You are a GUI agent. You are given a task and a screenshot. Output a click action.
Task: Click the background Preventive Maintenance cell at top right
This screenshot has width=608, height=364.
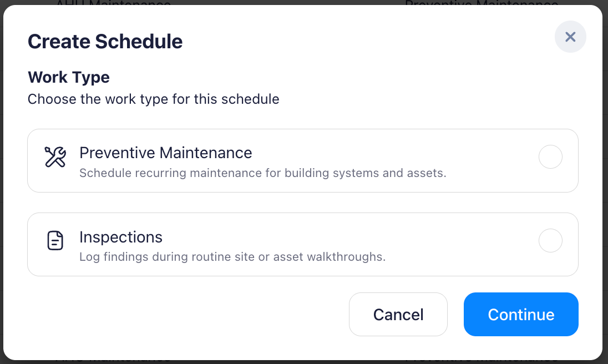(482, 3)
